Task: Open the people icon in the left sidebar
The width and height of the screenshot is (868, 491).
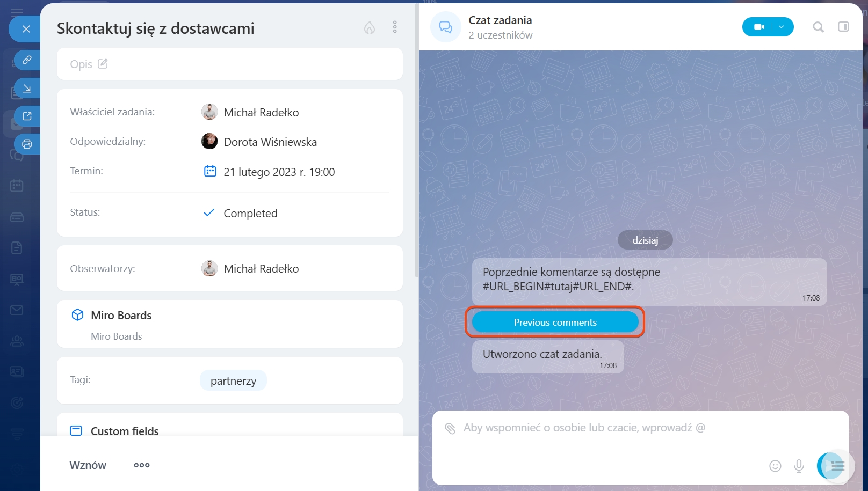Action: pyautogui.click(x=17, y=341)
